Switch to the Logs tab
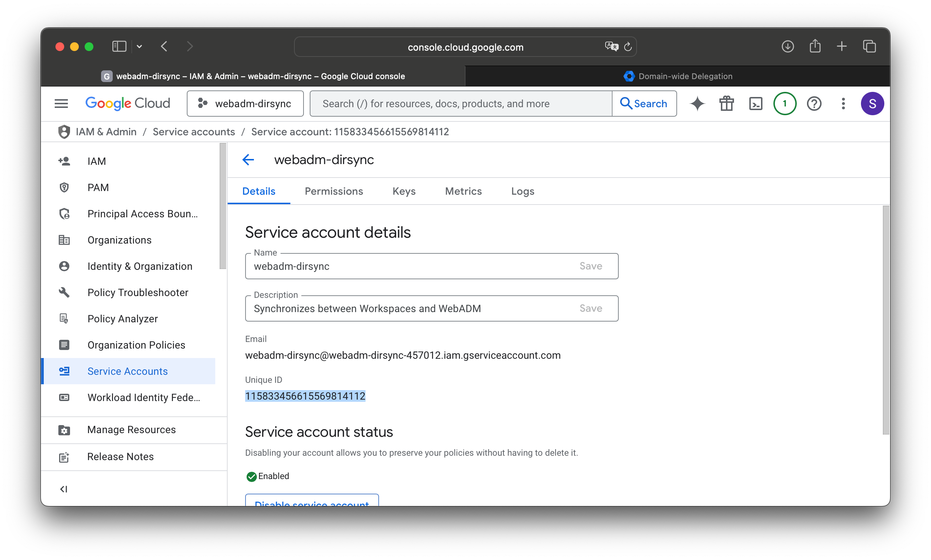Image resolution: width=931 pixels, height=560 pixels. pos(522,191)
